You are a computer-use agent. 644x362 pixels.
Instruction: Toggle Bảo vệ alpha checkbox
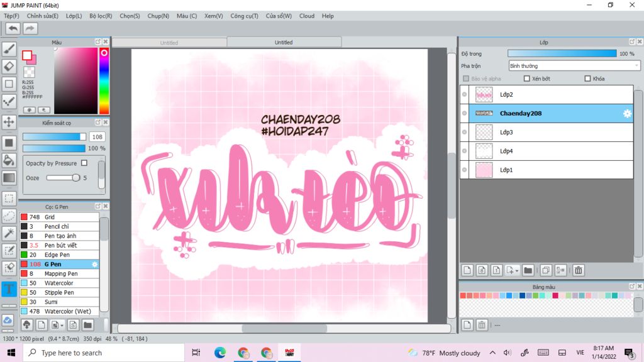pos(466,79)
